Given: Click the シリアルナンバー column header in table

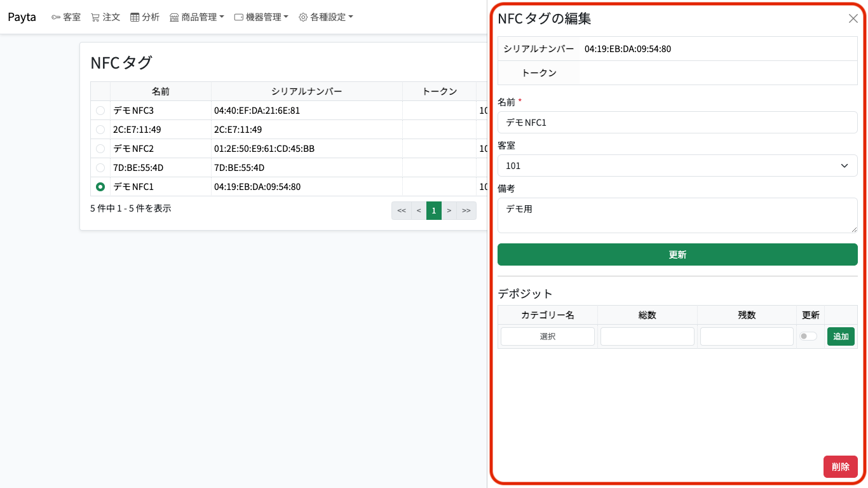Looking at the screenshot, I should (307, 91).
